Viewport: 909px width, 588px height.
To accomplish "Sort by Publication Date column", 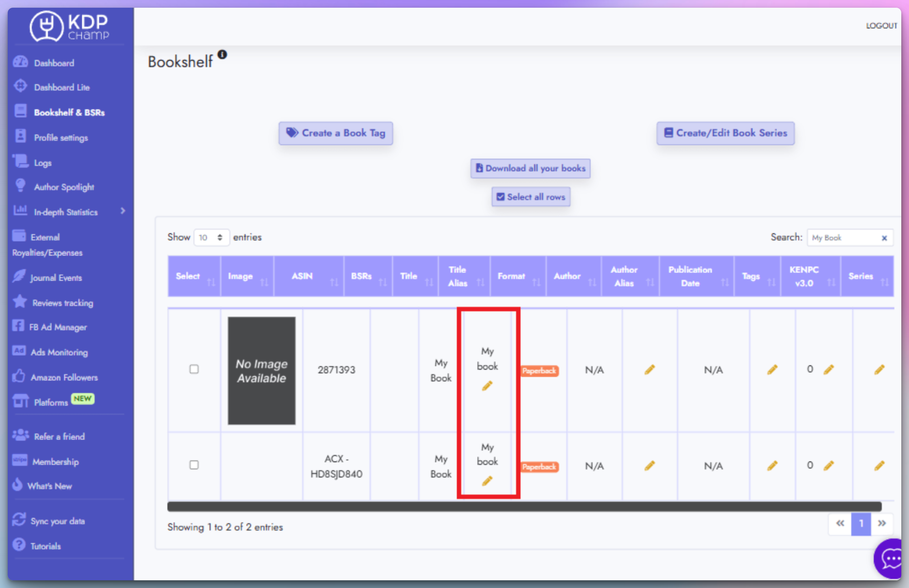I will [697, 277].
